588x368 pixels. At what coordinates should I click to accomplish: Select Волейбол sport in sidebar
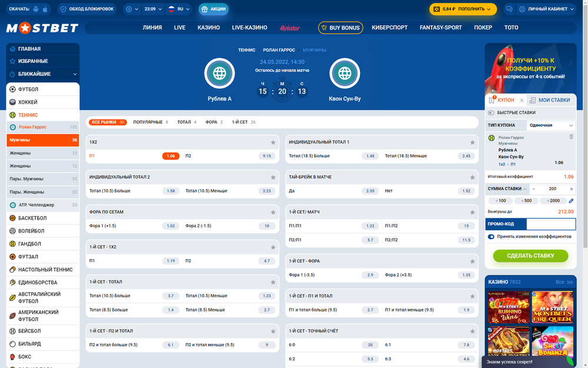[x=43, y=231]
